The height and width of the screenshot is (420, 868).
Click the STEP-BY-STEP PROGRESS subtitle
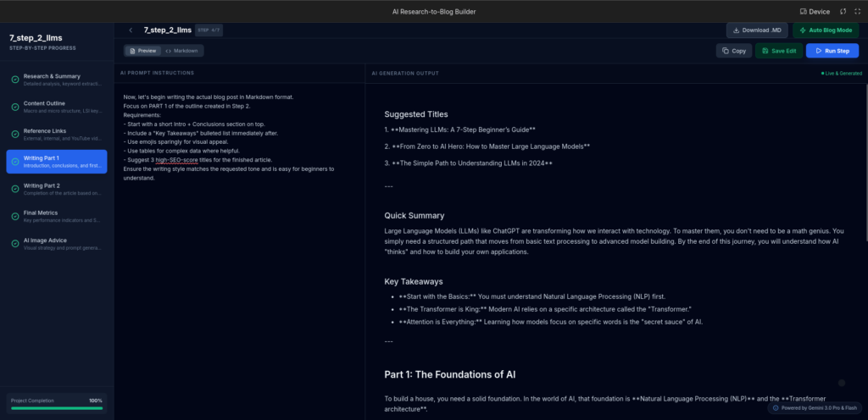tap(42, 48)
